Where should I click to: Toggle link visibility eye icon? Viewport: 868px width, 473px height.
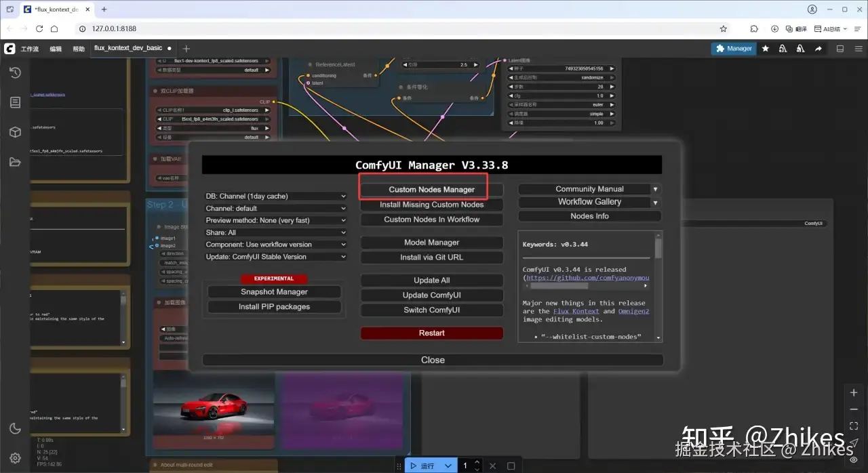(854, 459)
